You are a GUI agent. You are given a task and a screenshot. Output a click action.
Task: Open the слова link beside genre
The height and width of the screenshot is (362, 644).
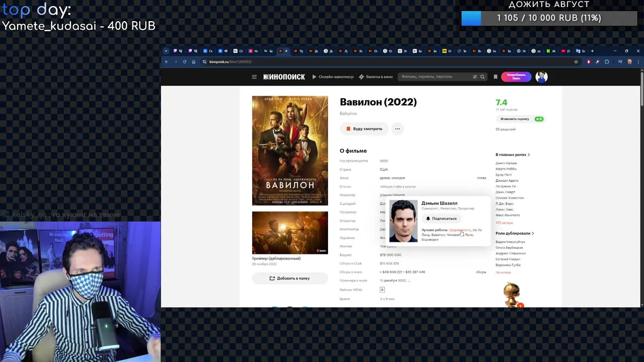click(481, 178)
